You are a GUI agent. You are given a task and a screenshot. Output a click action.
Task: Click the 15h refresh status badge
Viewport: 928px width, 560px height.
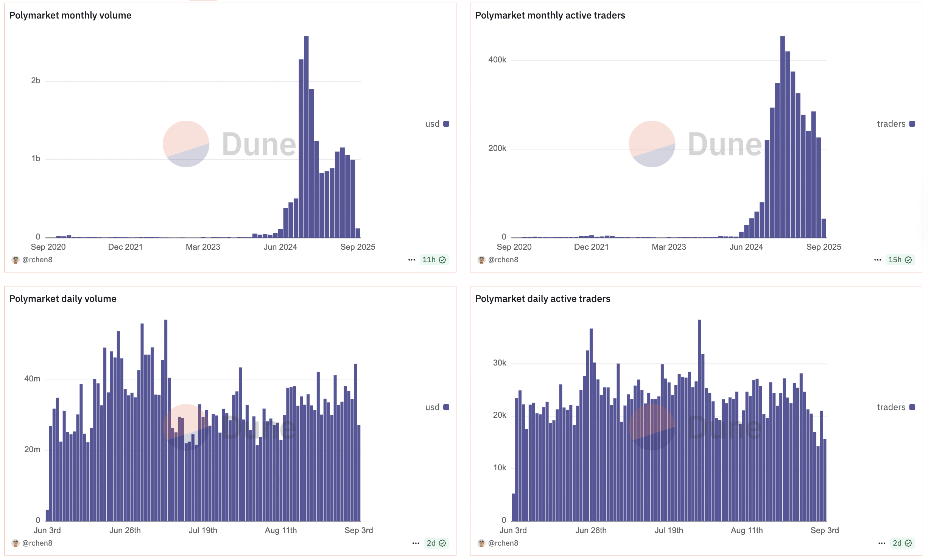click(x=900, y=260)
